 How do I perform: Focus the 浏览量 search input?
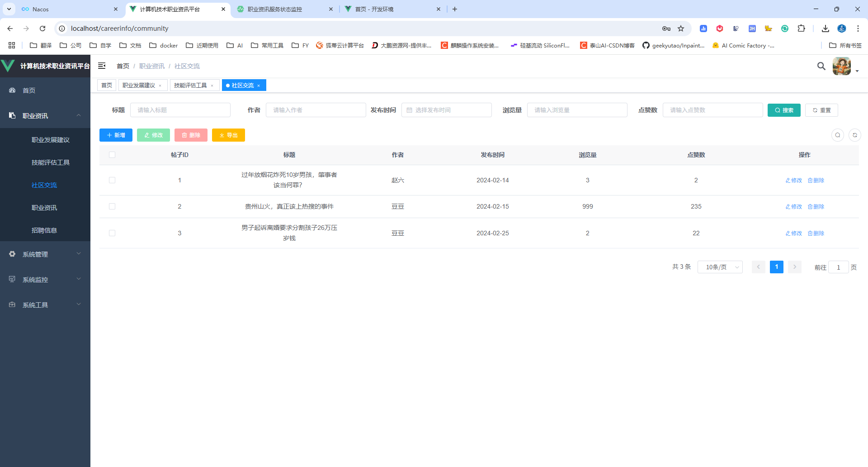tap(577, 110)
